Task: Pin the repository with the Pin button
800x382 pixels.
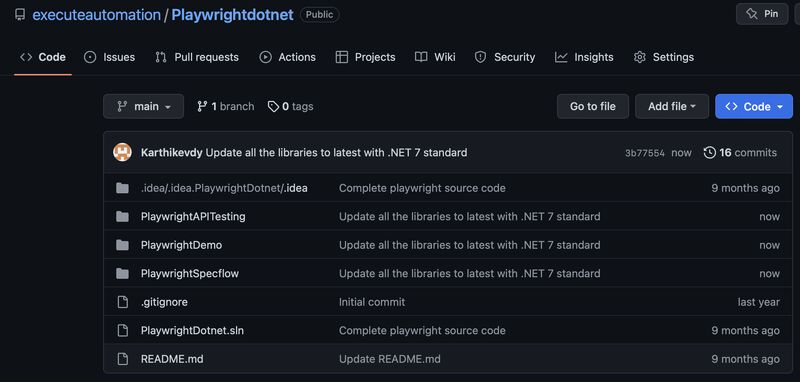Action: tap(762, 14)
